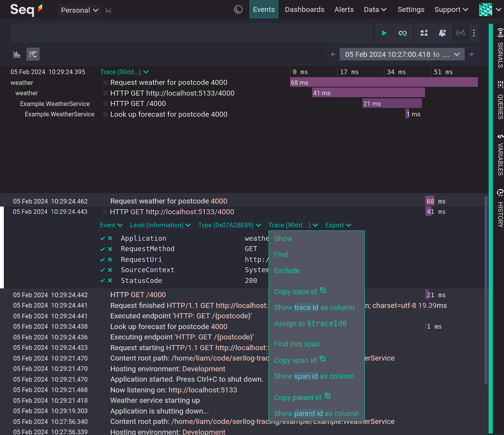
Task: Switch to the histogram chart view
Action: click(17, 55)
